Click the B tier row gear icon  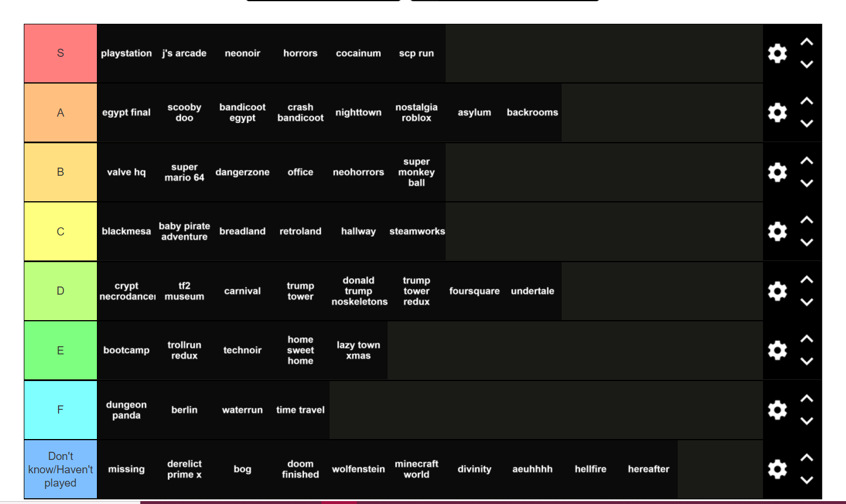(777, 172)
